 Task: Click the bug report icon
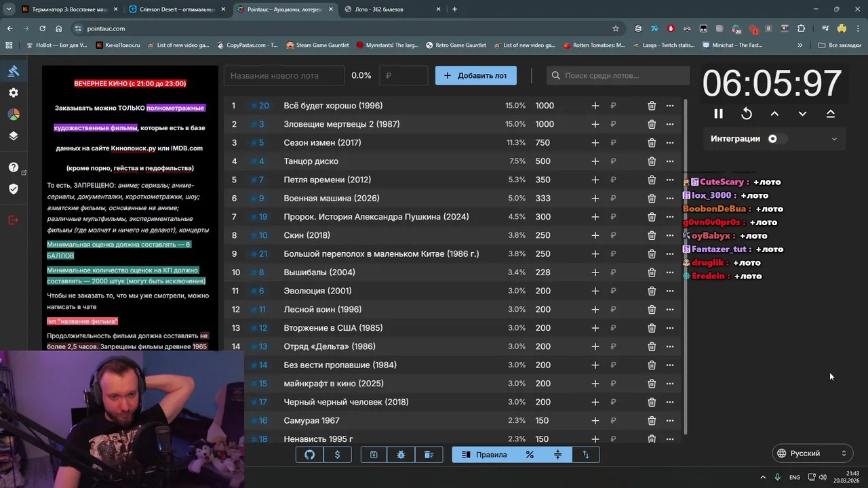coord(401,455)
